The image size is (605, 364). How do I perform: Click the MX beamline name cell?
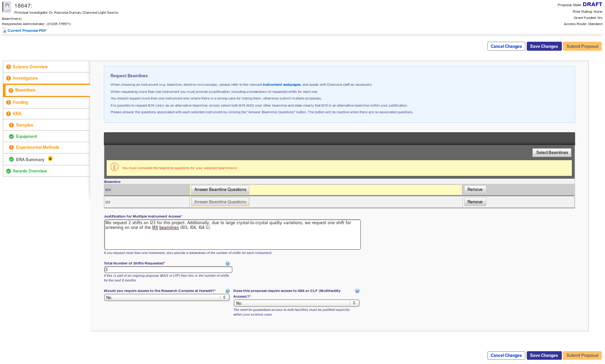click(147, 190)
